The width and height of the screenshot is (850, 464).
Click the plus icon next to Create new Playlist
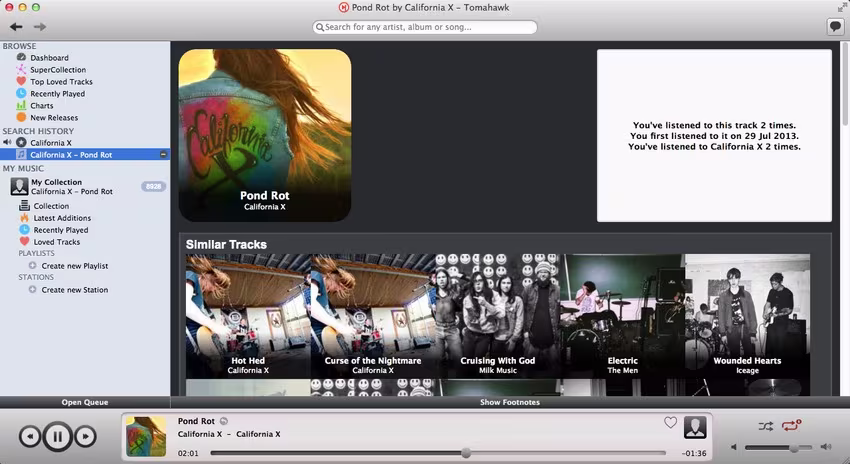pyautogui.click(x=33, y=266)
